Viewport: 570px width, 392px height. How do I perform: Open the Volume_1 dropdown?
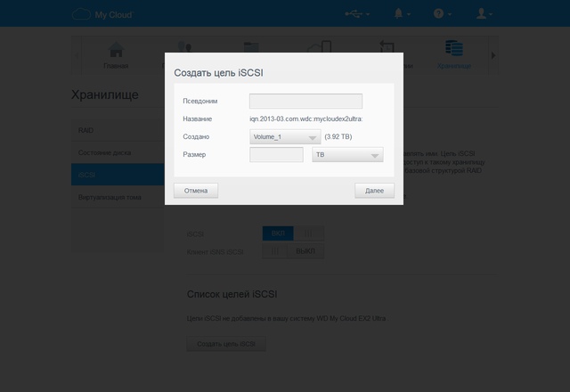[x=285, y=136]
